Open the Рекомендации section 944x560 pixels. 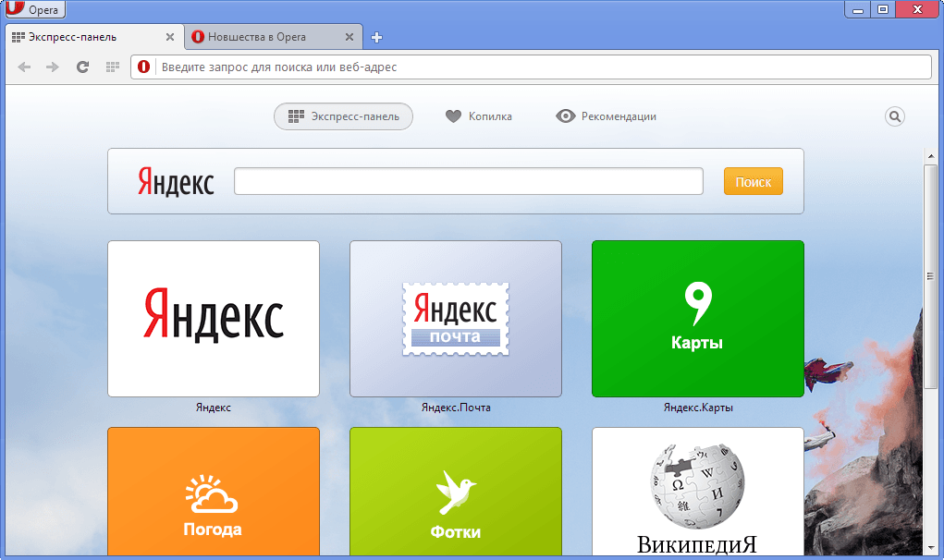(606, 116)
